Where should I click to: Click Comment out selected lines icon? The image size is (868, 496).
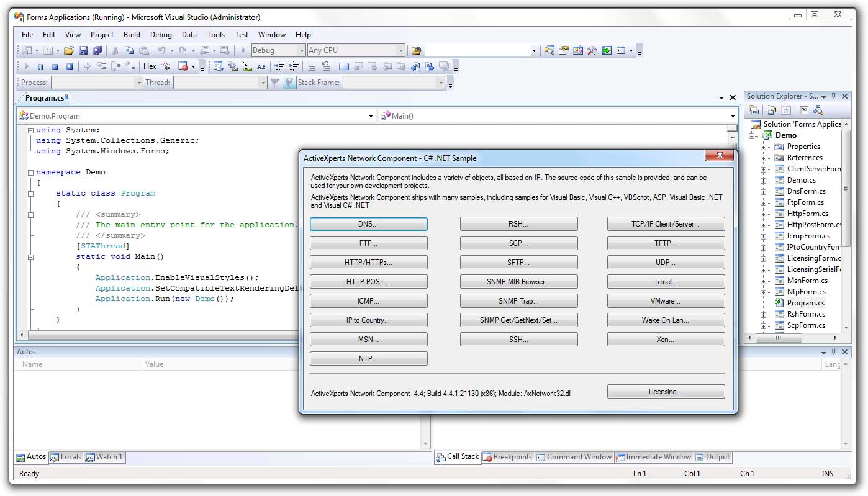[311, 66]
